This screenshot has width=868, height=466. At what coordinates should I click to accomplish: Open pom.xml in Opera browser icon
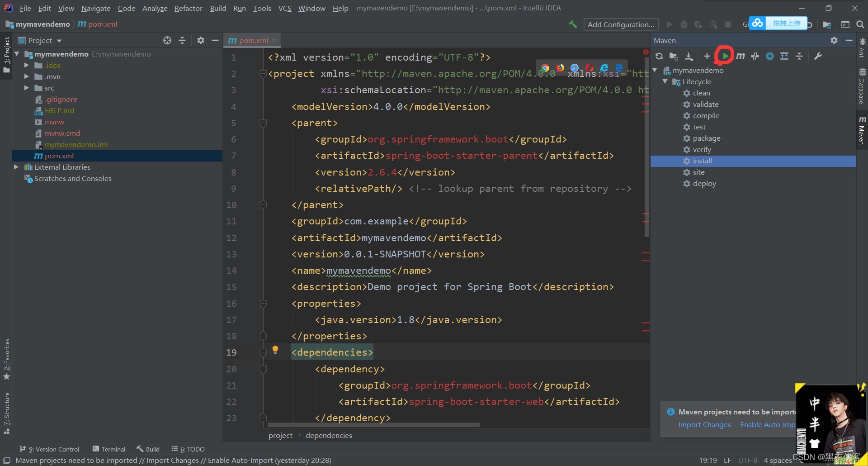click(x=589, y=68)
